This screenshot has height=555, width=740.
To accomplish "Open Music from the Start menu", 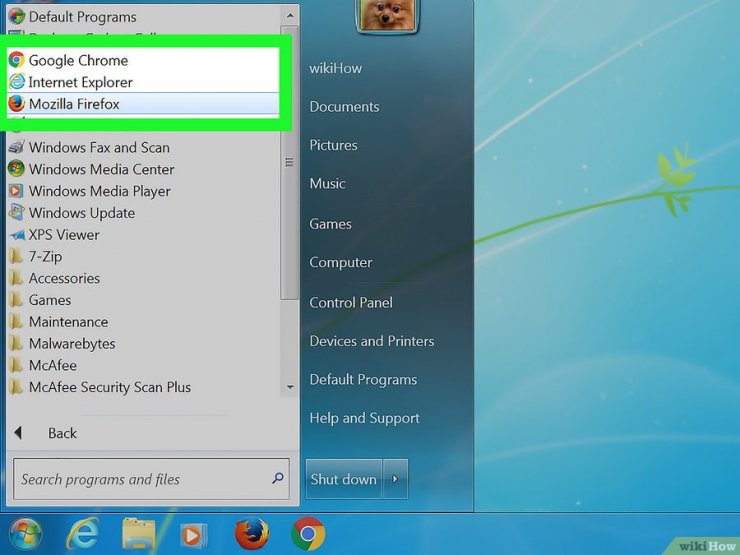I will pyautogui.click(x=327, y=183).
